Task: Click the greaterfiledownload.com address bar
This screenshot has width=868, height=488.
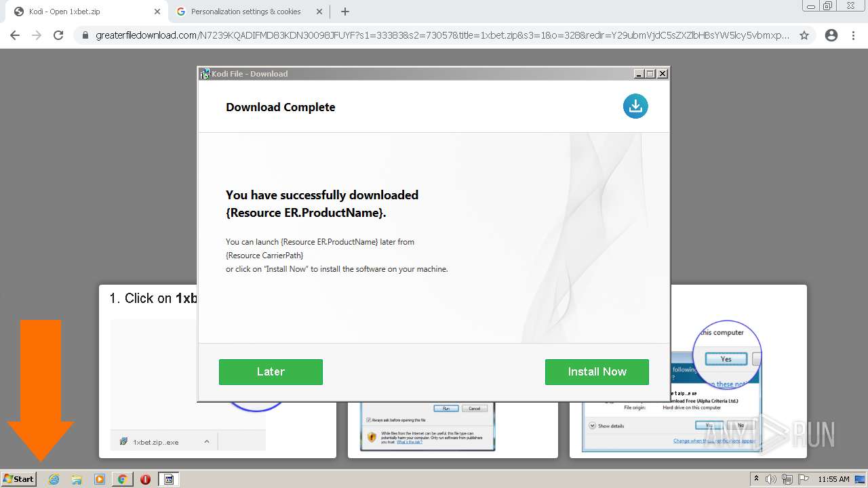Action: point(441,35)
